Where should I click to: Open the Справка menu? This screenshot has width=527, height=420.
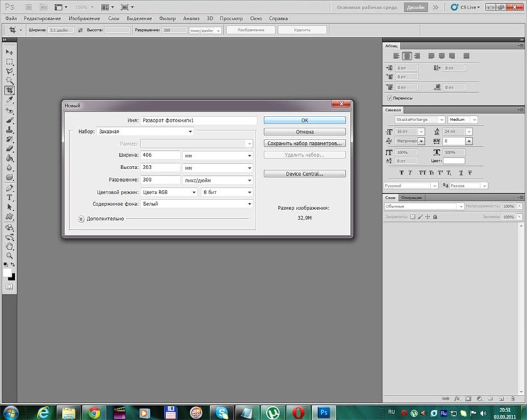point(278,18)
